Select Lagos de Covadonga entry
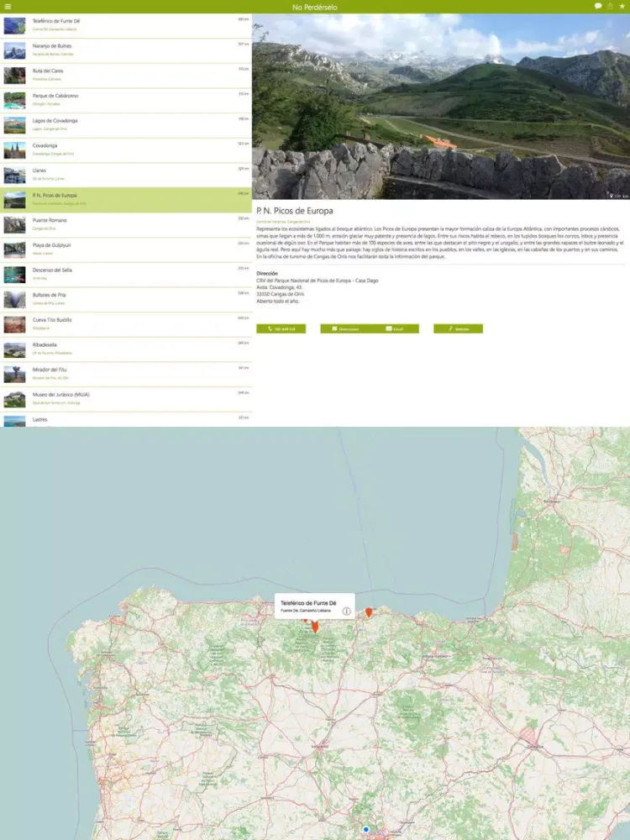 click(x=126, y=125)
